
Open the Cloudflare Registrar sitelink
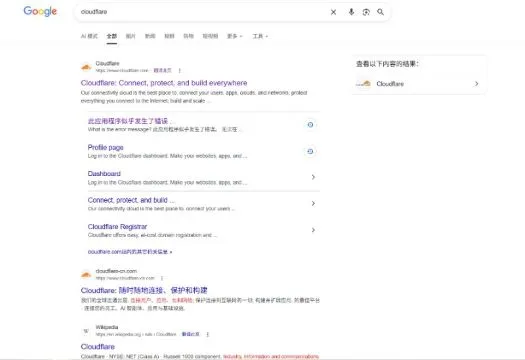[117, 226]
